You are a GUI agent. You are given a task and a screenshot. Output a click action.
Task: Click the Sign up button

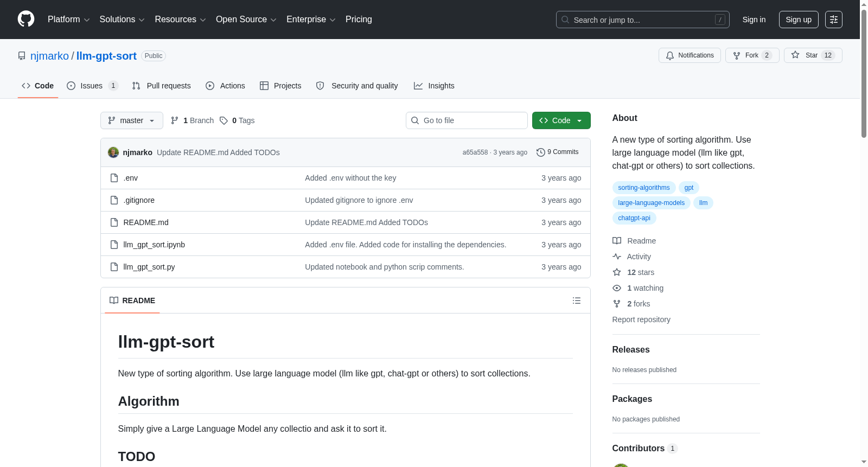pyautogui.click(x=799, y=20)
